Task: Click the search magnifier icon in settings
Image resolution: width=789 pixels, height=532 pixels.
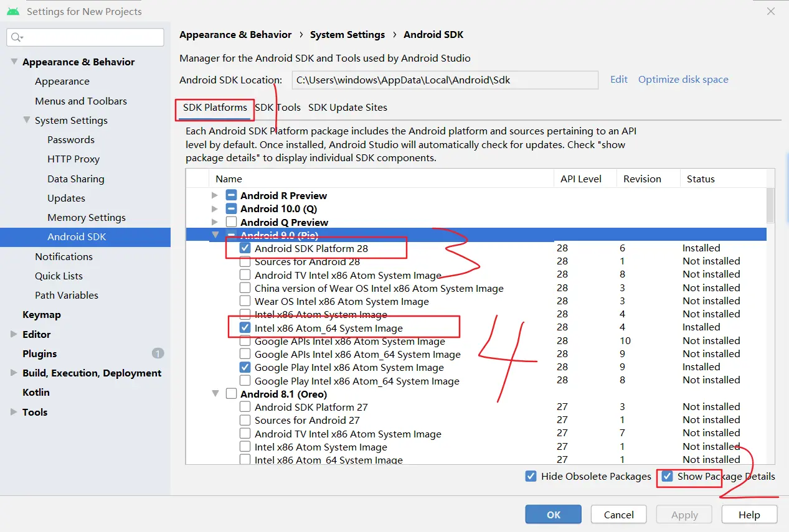Action: [17, 37]
